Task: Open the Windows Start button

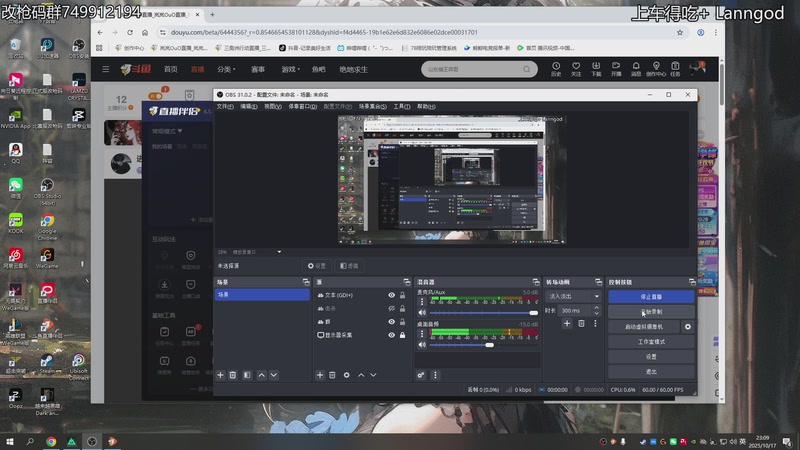Action: click(10, 441)
